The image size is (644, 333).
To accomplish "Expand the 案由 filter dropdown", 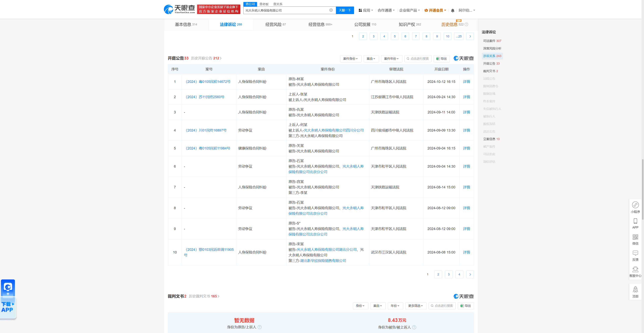I will pos(371,59).
